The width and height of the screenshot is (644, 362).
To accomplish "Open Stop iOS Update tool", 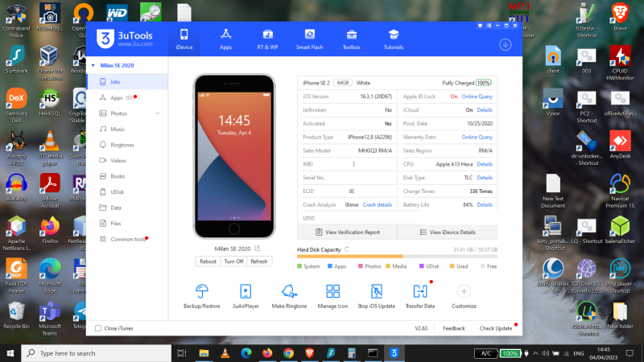I will [x=376, y=296].
